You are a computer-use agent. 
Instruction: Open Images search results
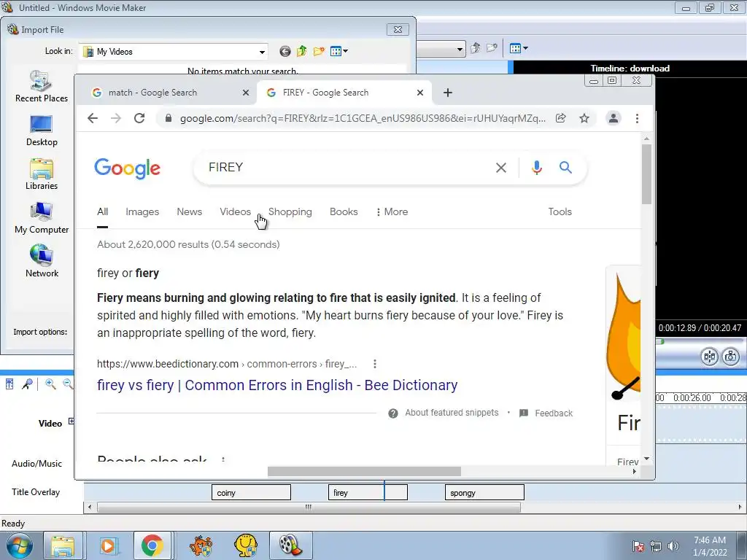coord(142,211)
